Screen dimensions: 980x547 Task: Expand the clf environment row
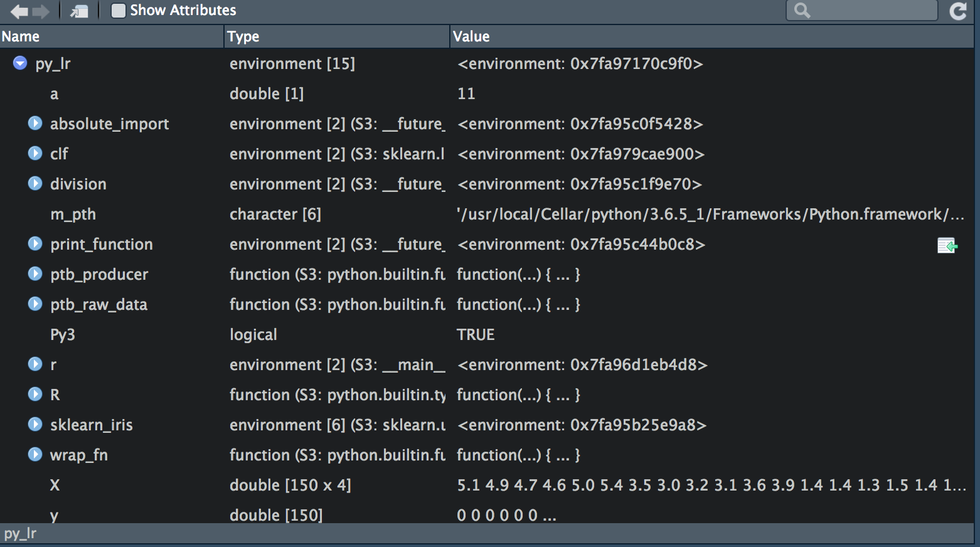(x=35, y=153)
